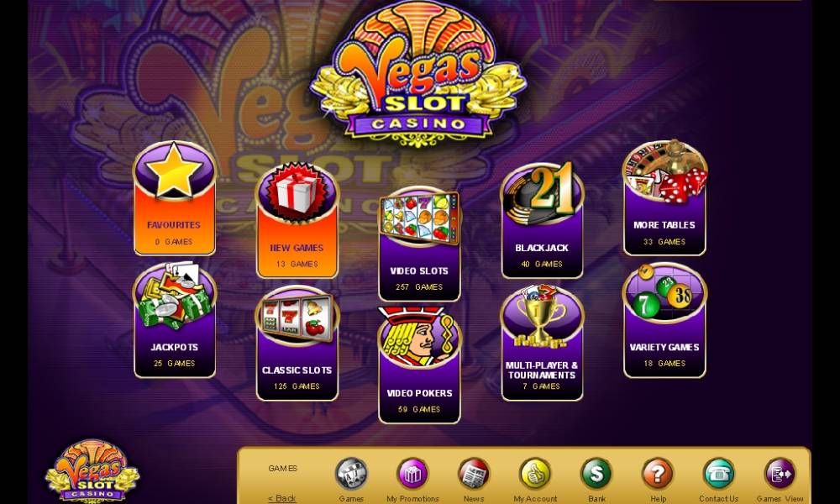Image resolution: width=840 pixels, height=504 pixels.
Task: Open the New Games gift box tile
Action: (297, 221)
